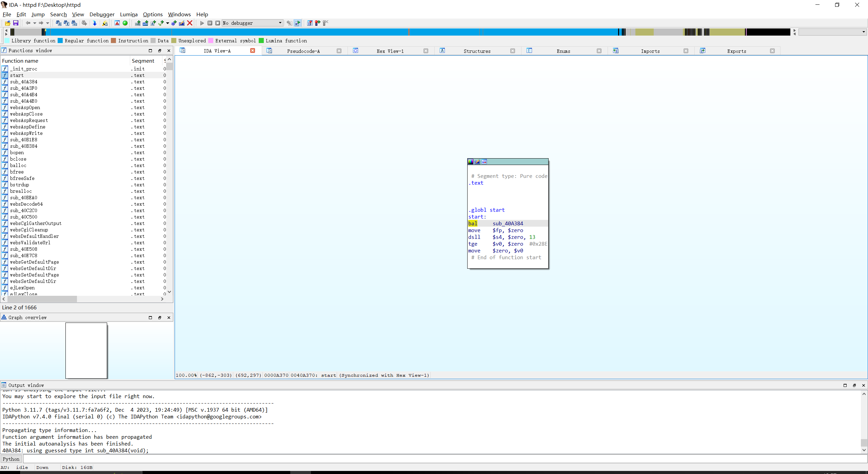The width and height of the screenshot is (868, 474).
Task: Click the red X delete toolbar icon
Action: (190, 23)
